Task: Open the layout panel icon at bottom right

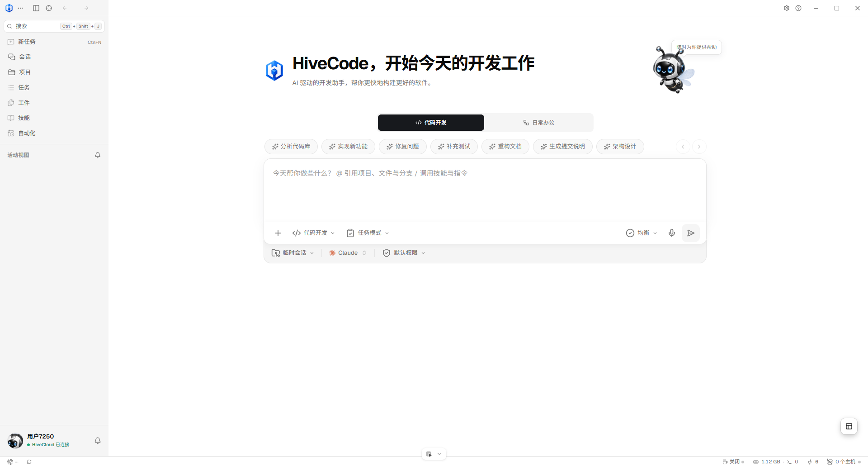Action: tap(849, 426)
